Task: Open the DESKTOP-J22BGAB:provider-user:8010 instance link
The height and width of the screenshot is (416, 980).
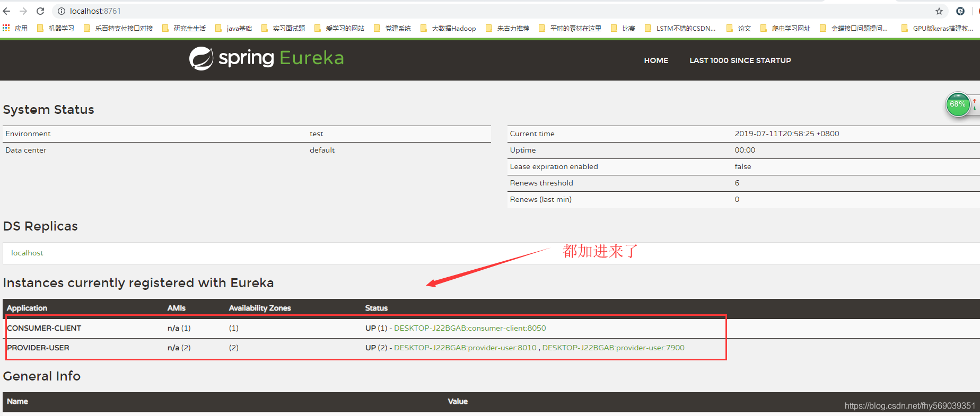Action: point(465,348)
